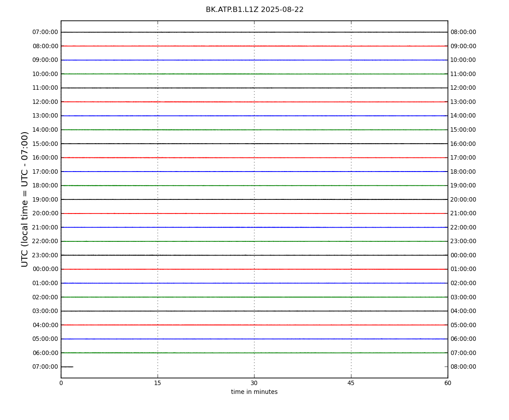Select 21:00:00 start label of blue trace
The height and width of the screenshot is (420, 509).
tap(46, 227)
